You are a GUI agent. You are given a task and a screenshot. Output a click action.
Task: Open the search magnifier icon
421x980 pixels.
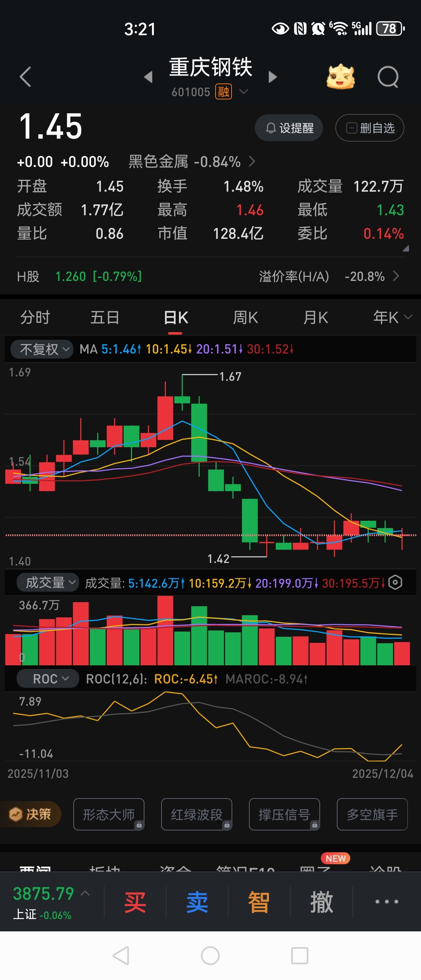pyautogui.click(x=388, y=77)
